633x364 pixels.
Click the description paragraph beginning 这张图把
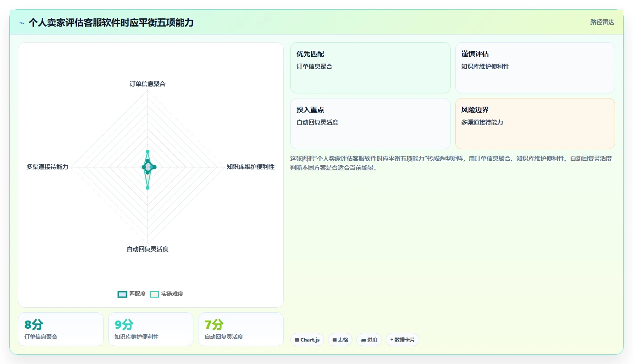[x=451, y=163]
